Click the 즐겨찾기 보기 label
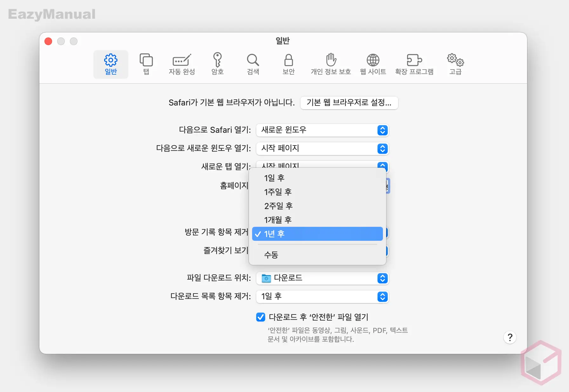The height and width of the screenshot is (392, 569). [226, 250]
